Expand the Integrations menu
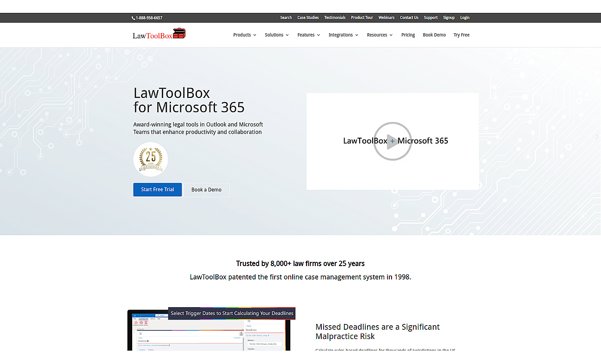Viewport: 601px width, 364px height. (x=343, y=35)
